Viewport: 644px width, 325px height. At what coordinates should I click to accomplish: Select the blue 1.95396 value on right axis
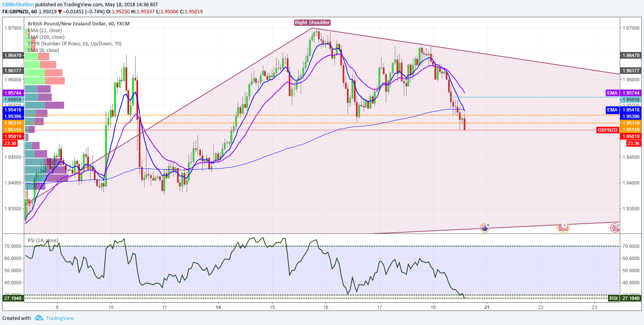pyautogui.click(x=631, y=117)
